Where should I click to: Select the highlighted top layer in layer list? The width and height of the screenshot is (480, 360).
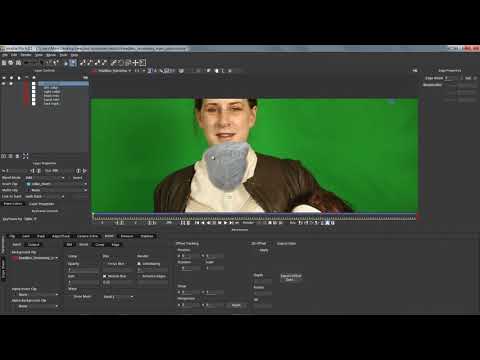[x=63, y=84]
